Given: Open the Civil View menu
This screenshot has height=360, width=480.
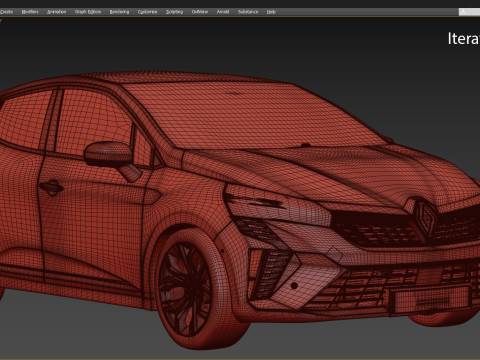Looking at the screenshot, I should (x=200, y=12).
